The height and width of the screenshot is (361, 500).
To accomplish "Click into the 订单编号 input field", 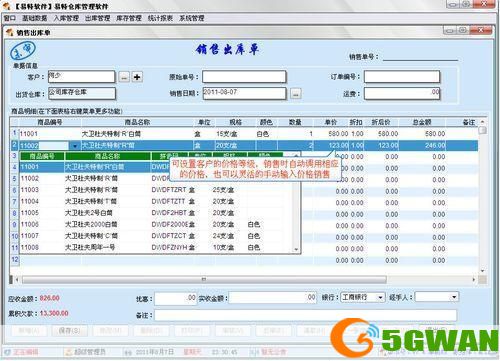I will coord(402,77).
